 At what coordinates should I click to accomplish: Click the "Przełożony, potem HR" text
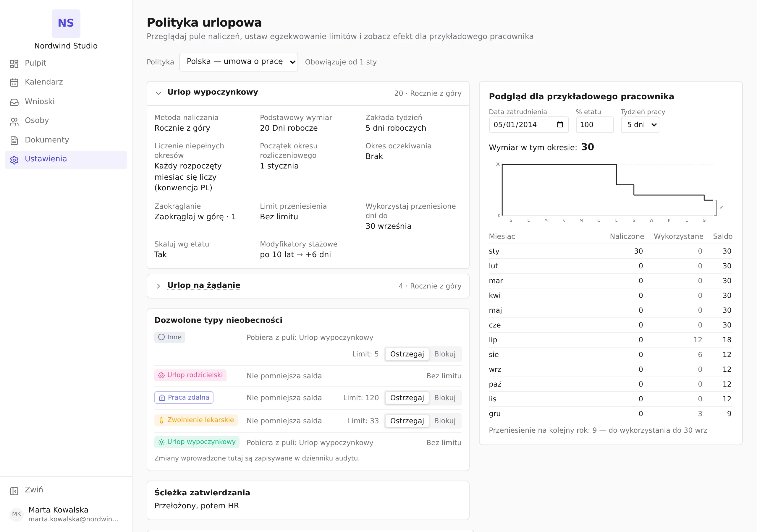pos(197,506)
